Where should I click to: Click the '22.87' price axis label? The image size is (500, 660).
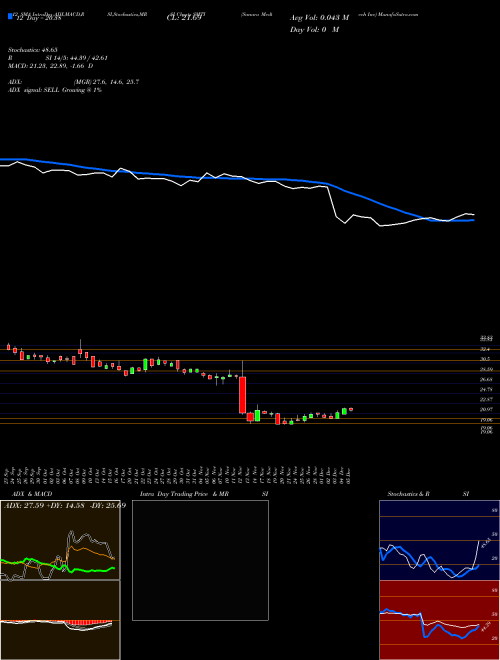pyautogui.click(x=486, y=399)
